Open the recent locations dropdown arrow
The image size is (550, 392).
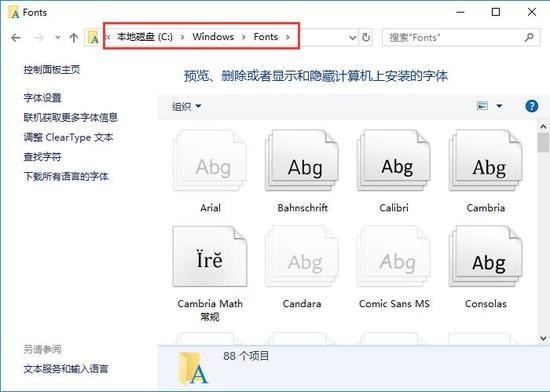58,37
